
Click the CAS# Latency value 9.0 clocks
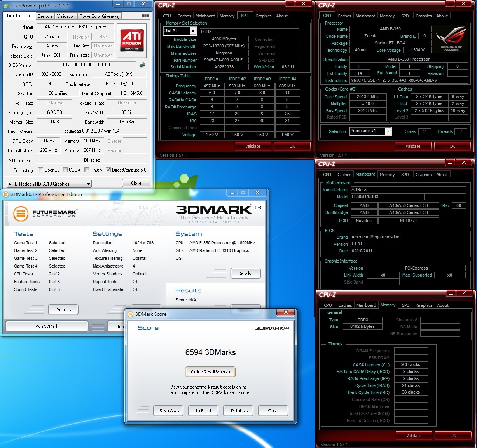coord(411,364)
